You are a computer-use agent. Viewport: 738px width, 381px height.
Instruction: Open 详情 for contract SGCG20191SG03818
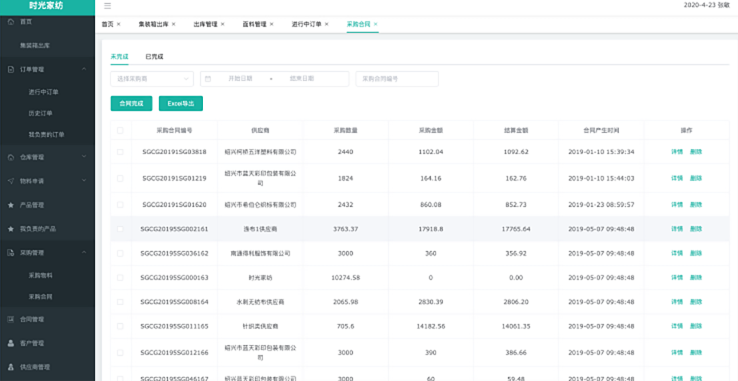(x=677, y=152)
